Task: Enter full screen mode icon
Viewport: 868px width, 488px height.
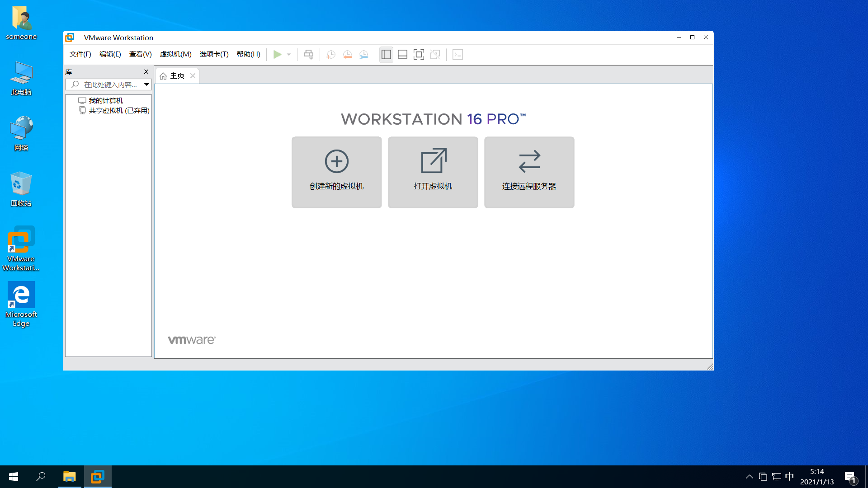Action: click(x=419, y=55)
